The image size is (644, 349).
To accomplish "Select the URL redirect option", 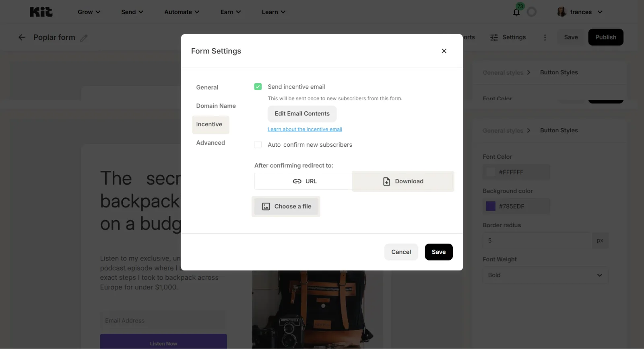I will [x=303, y=181].
